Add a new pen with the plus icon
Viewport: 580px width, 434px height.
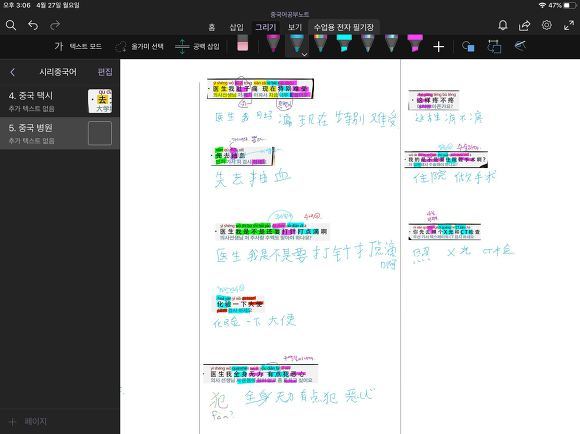438,47
